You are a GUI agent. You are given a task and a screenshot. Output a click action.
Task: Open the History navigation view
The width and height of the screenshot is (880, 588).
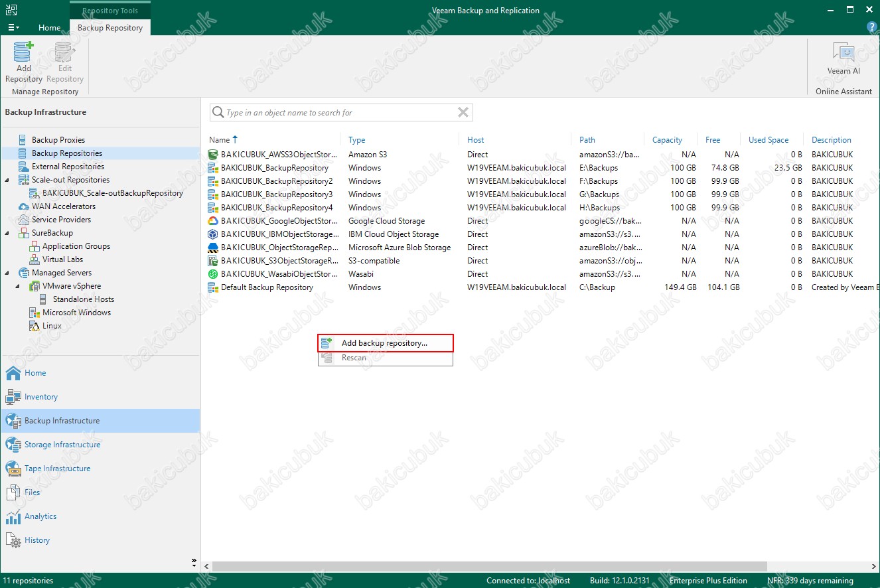(100, 540)
